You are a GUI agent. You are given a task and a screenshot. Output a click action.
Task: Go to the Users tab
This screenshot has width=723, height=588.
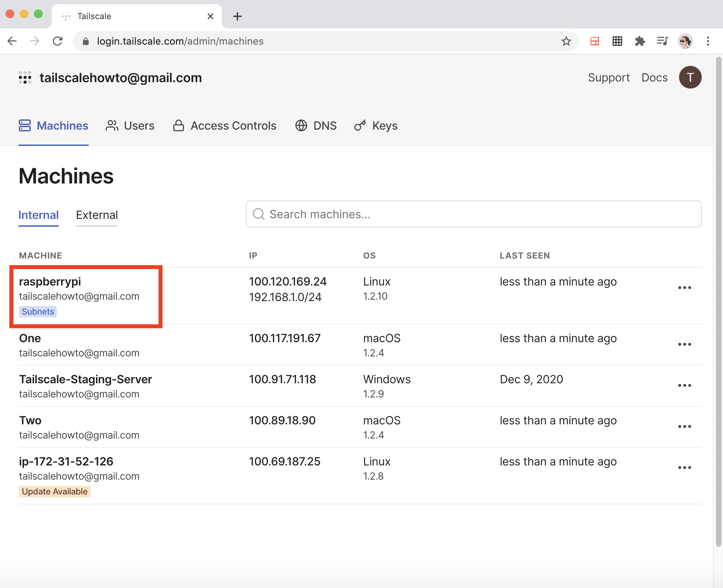pyautogui.click(x=130, y=126)
